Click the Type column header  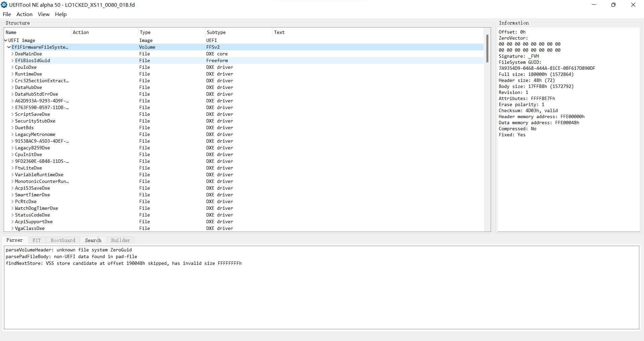172,32
